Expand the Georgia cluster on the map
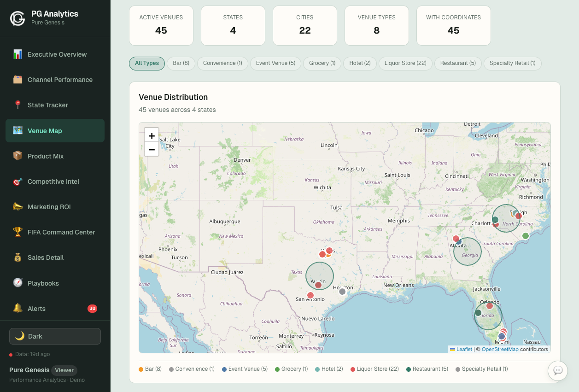 click(x=467, y=252)
